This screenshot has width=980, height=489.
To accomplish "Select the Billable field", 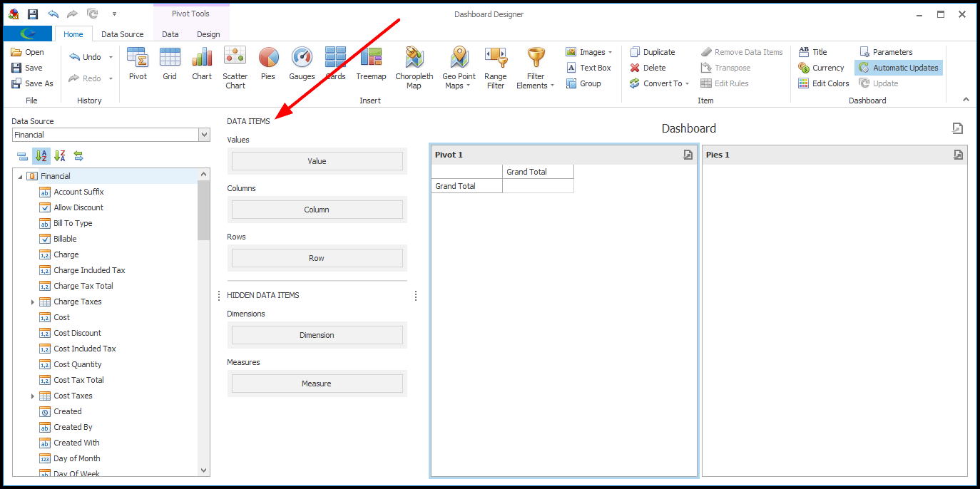I will coord(65,239).
